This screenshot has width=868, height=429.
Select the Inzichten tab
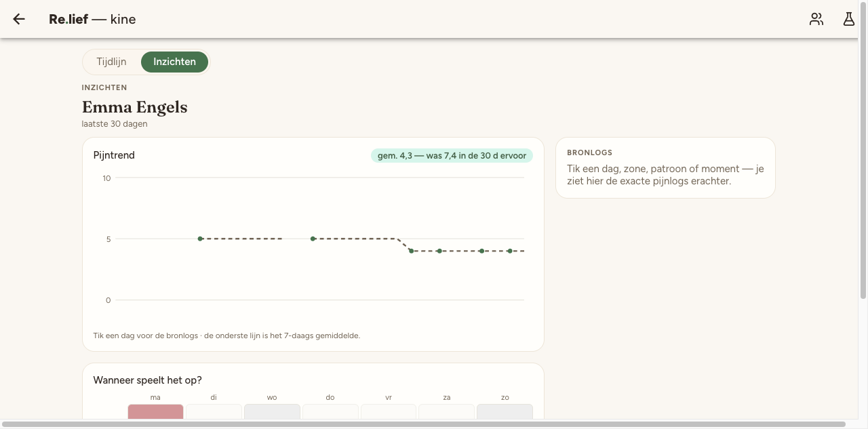(174, 62)
